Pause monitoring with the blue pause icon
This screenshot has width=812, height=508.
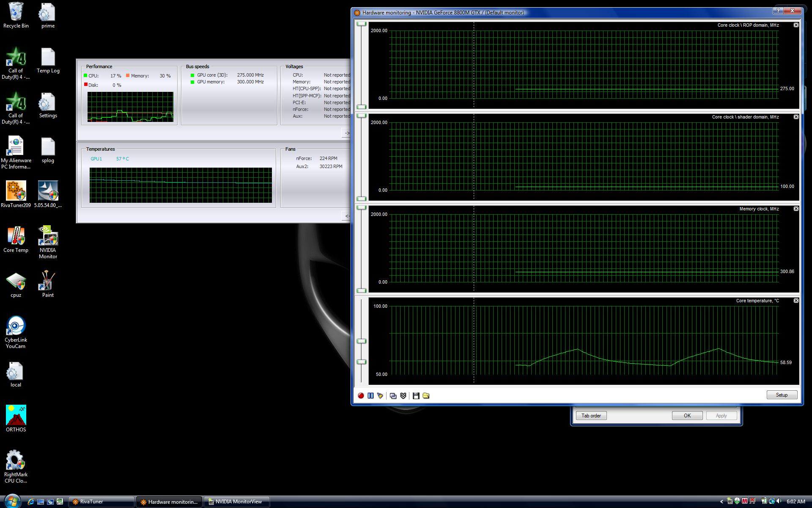click(370, 395)
